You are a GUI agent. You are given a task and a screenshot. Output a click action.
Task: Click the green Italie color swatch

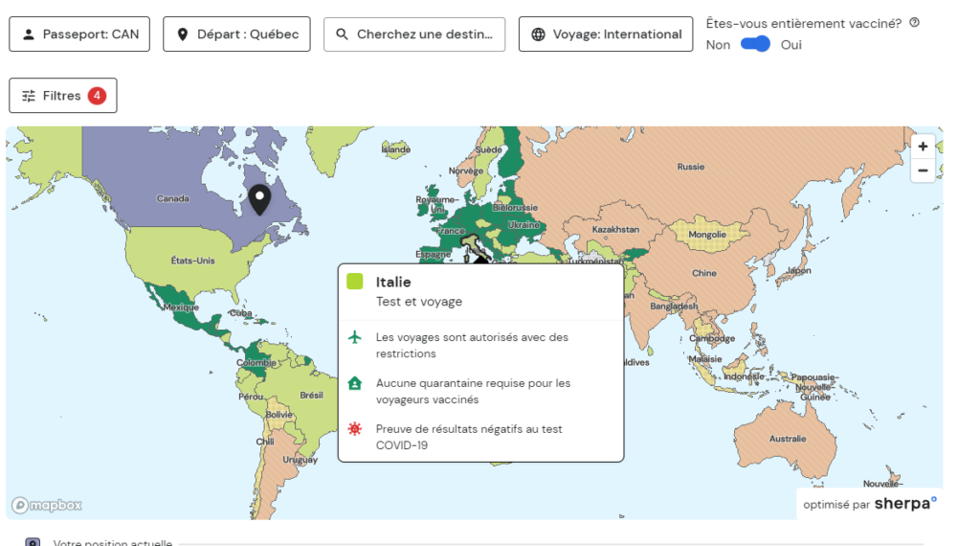355,282
